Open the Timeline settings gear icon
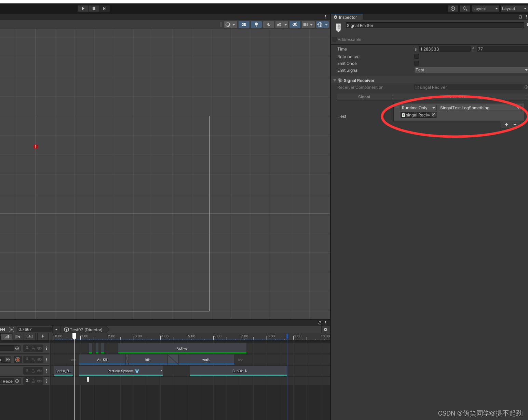The width and height of the screenshot is (528, 420). click(x=325, y=330)
